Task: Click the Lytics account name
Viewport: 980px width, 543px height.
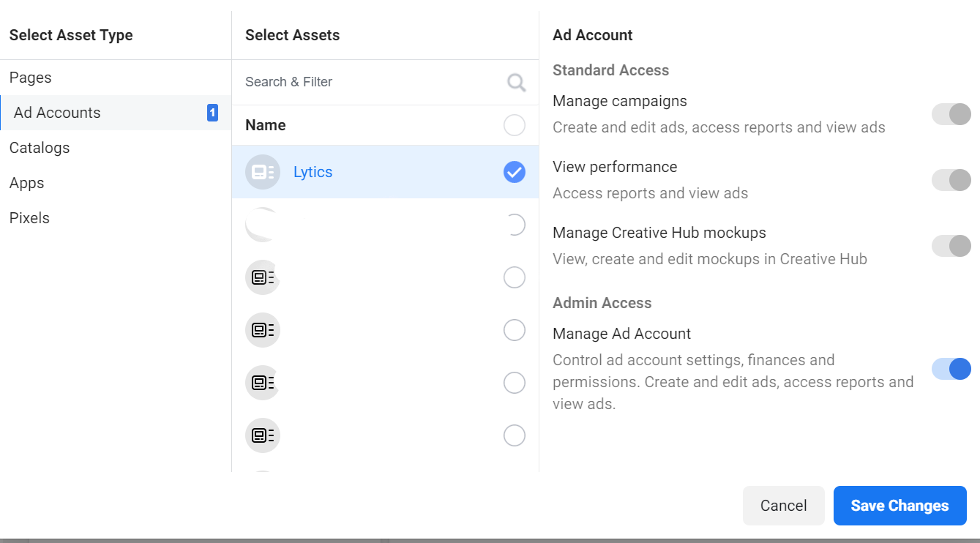Action: point(313,172)
